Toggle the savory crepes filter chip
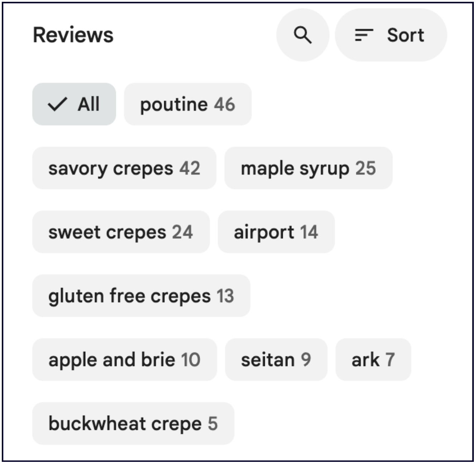 tap(124, 168)
